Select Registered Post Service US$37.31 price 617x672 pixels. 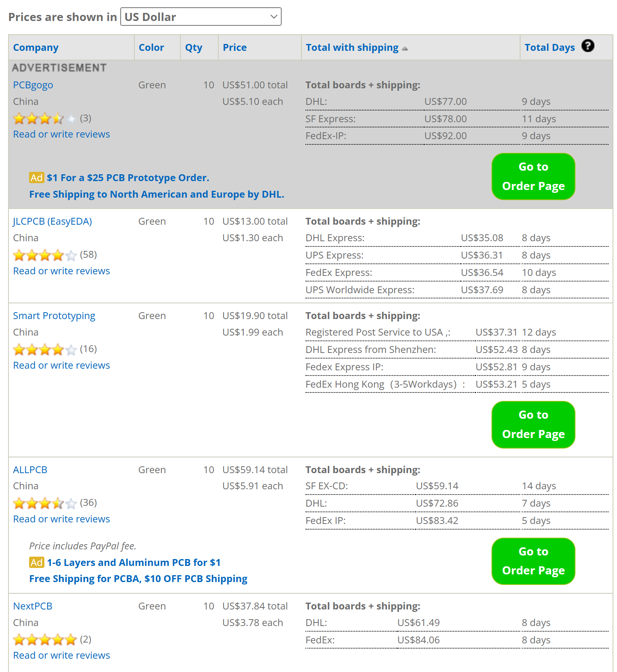496,332
